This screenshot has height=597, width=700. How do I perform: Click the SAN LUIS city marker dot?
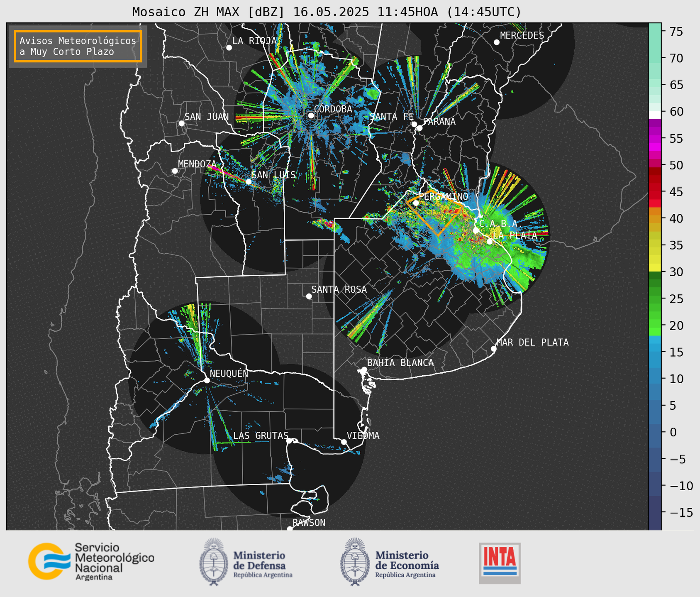click(249, 181)
